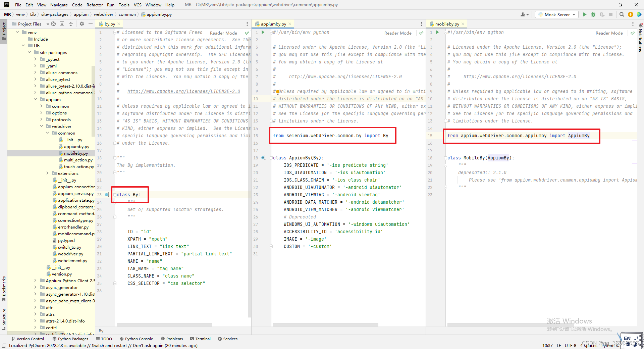Viewport: 644px width, 349px height.
Task: Open Search Everywhere magnifier
Action: pyautogui.click(x=622, y=14)
